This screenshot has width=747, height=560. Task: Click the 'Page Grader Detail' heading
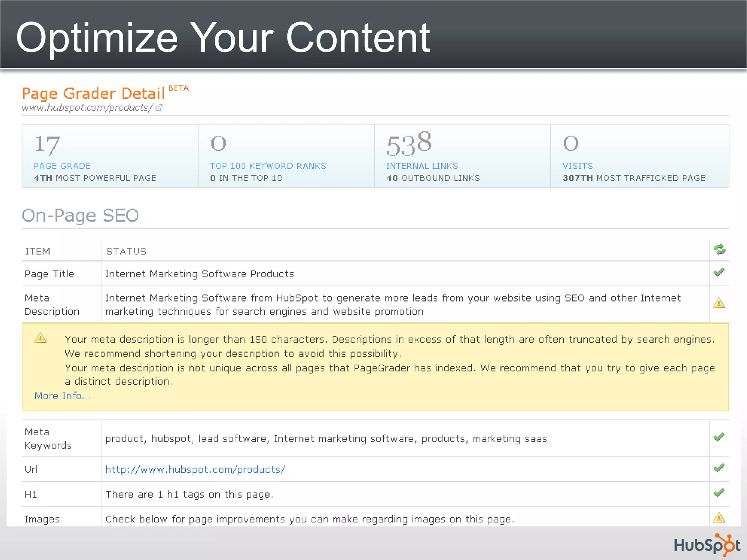[93, 94]
